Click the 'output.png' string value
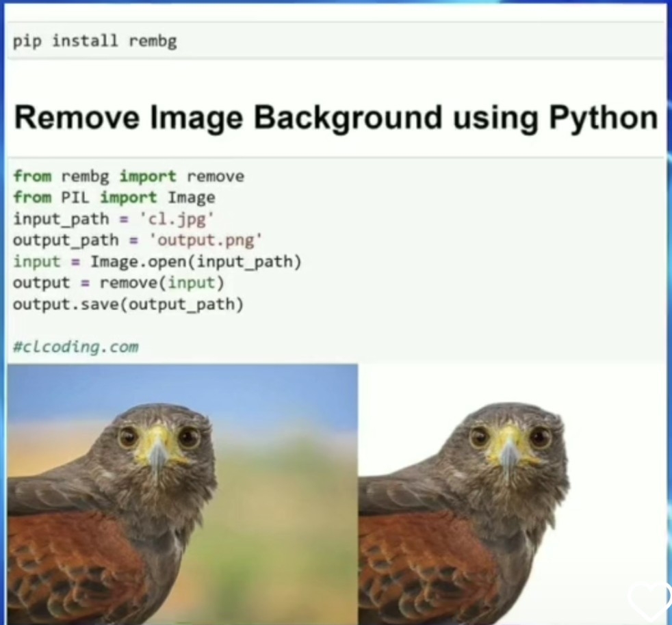 pyautogui.click(x=205, y=240)
